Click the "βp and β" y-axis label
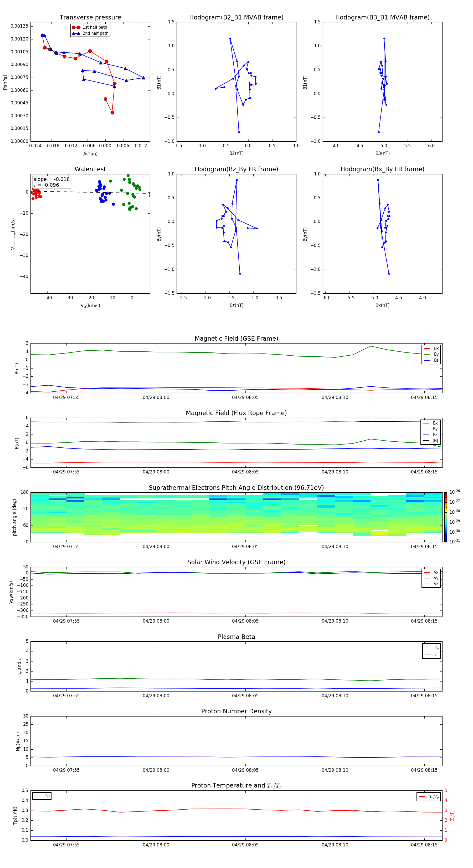Screen dimensions: 473x868 click(19, 666)
